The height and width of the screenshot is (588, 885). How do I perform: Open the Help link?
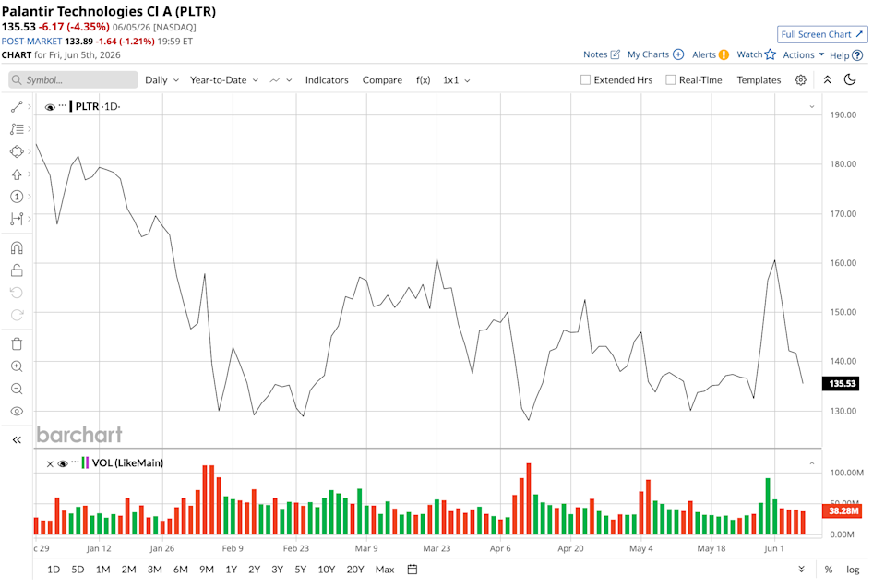(x=846, y=55)
